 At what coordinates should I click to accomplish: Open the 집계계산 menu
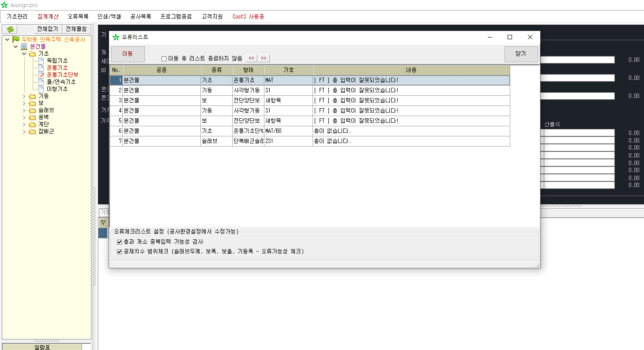click(x=48, y=16)
